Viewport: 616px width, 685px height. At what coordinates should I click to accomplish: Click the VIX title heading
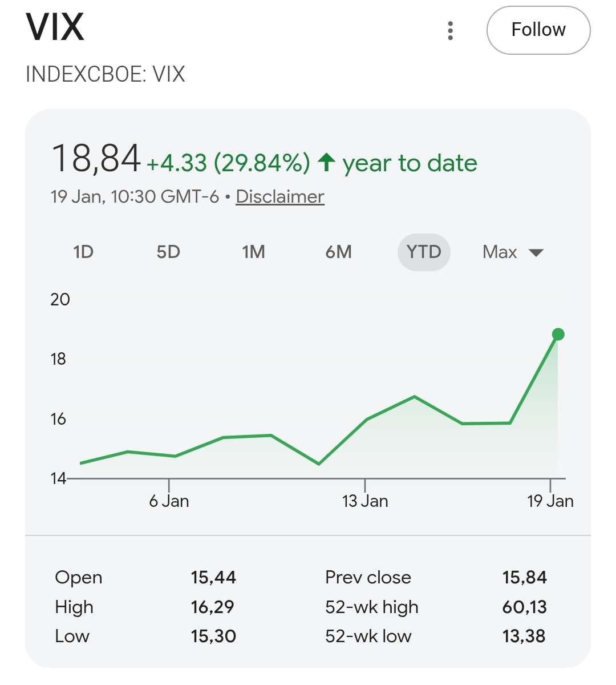tap(55, 27)
